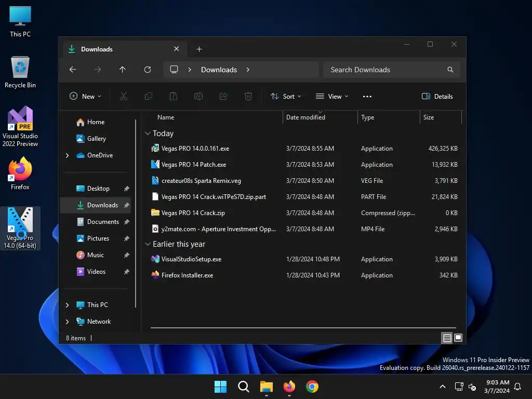Click the taskbar clock showing 9:03 AM

497,387
